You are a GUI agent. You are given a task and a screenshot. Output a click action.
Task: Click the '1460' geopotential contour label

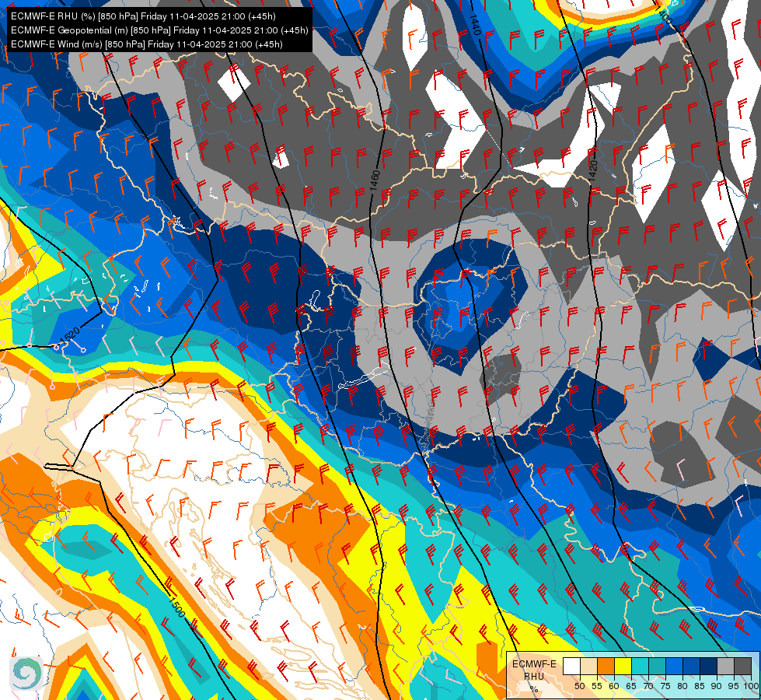tap(374, 180)
